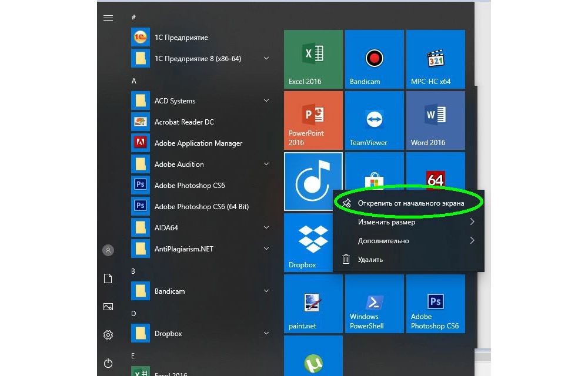The image size is (588, 376).
Task: Open the Дополнительно submenu arrow
Action: (x=472, y=240)
